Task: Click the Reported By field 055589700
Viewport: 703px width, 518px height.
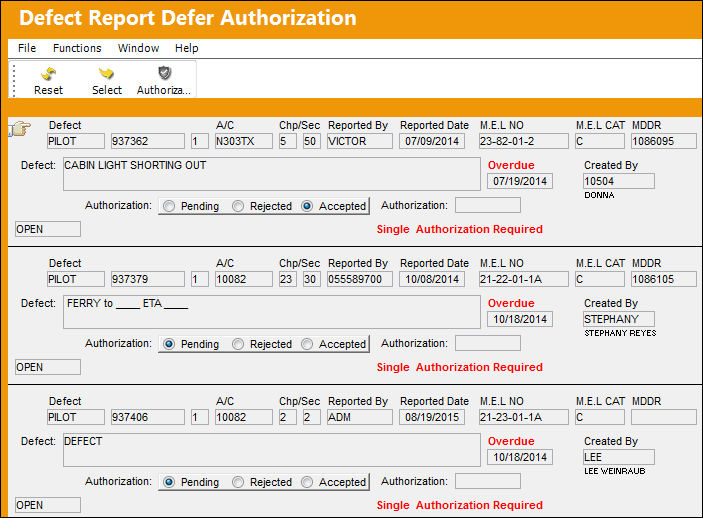Action: (x=360, y=279)
